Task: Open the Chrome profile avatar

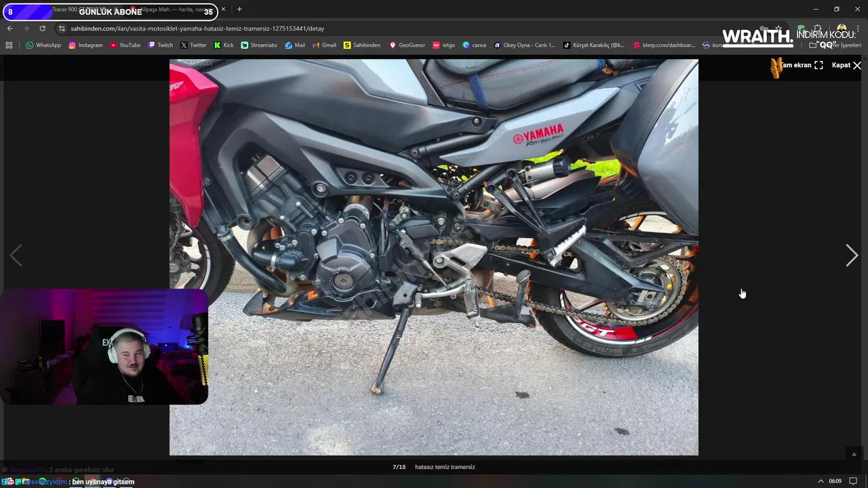Action: 842,28
